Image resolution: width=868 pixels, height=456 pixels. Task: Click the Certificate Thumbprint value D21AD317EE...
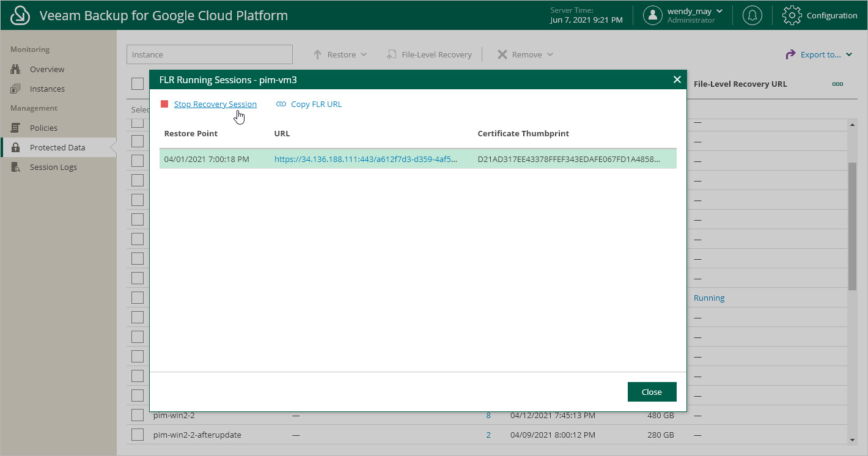pyautogui.click(x=568, y=159)
